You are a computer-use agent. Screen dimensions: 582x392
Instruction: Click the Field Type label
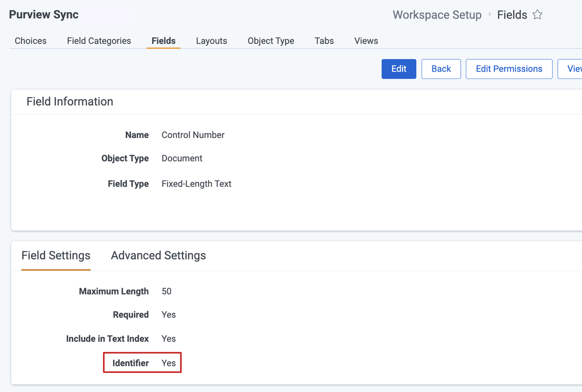(x=128, y=184)
